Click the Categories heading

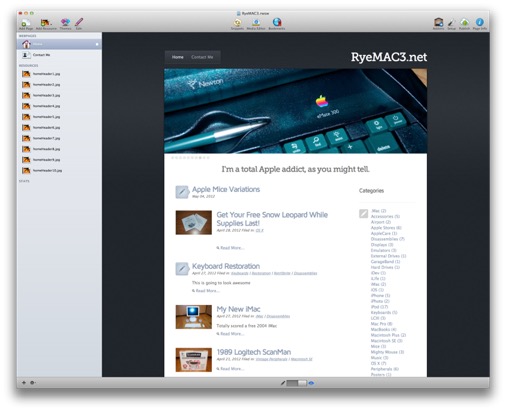[x=371, y=191]
